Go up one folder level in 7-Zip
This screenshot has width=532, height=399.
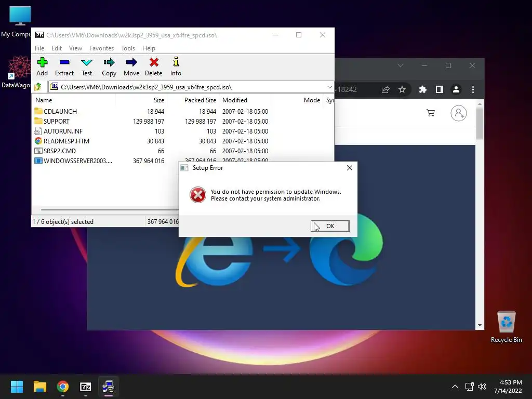click(x=38, y=87)
